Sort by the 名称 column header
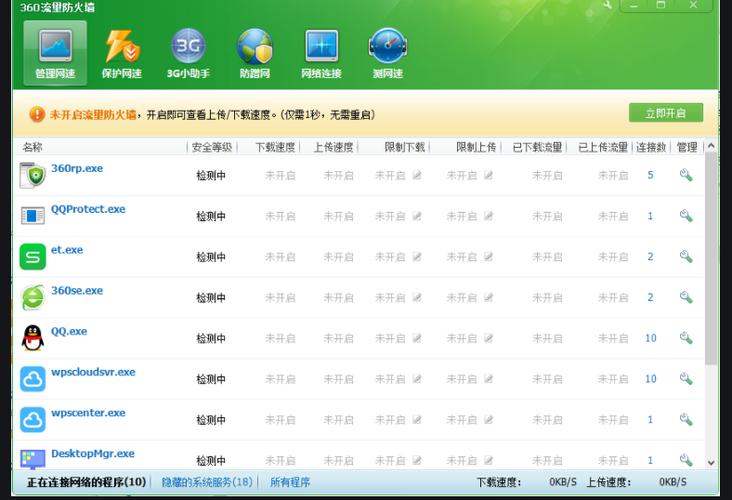Image resolution: width=732 pixels, height=500 pixels. (33, 147)
